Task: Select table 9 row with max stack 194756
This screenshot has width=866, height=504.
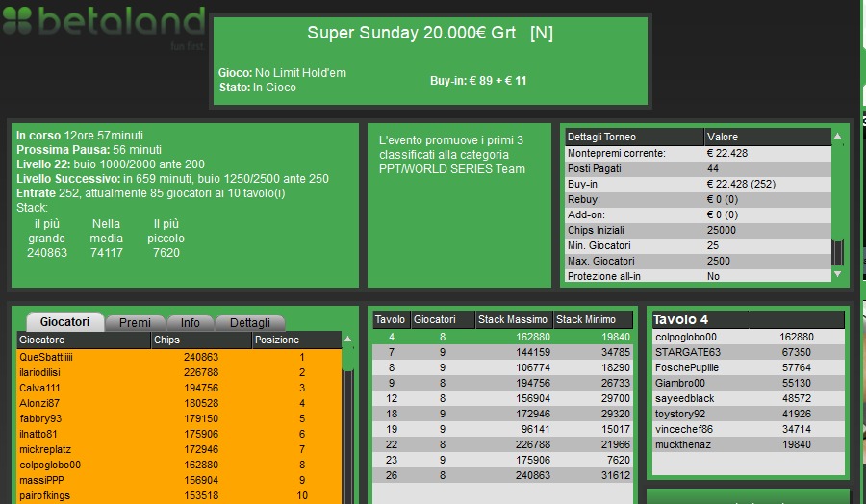Action: pyautogui.click(x=502, y=383)
